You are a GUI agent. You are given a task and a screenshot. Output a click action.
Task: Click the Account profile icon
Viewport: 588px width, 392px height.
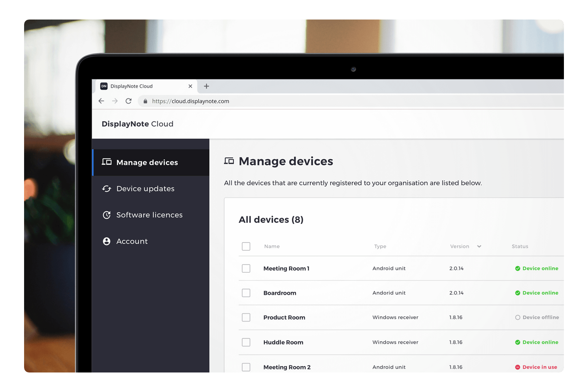point(107,241)
